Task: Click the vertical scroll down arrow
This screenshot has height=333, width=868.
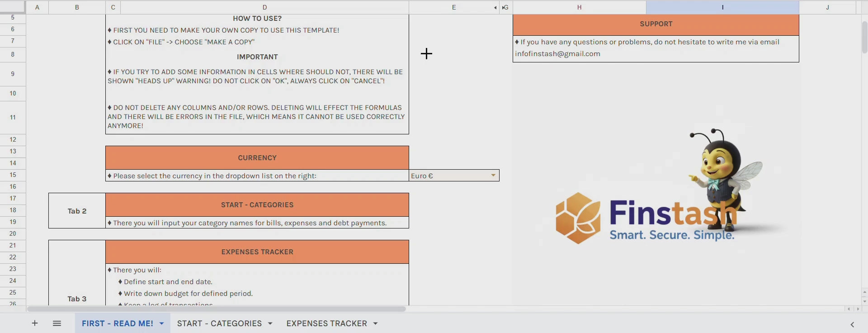Action: tap(864, 301)
